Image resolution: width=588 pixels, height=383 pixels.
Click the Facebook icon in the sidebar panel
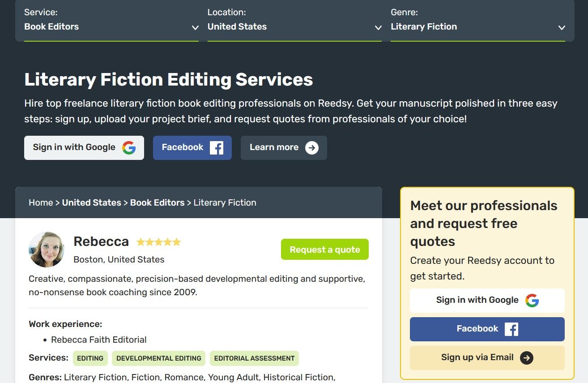click(511, 329)
